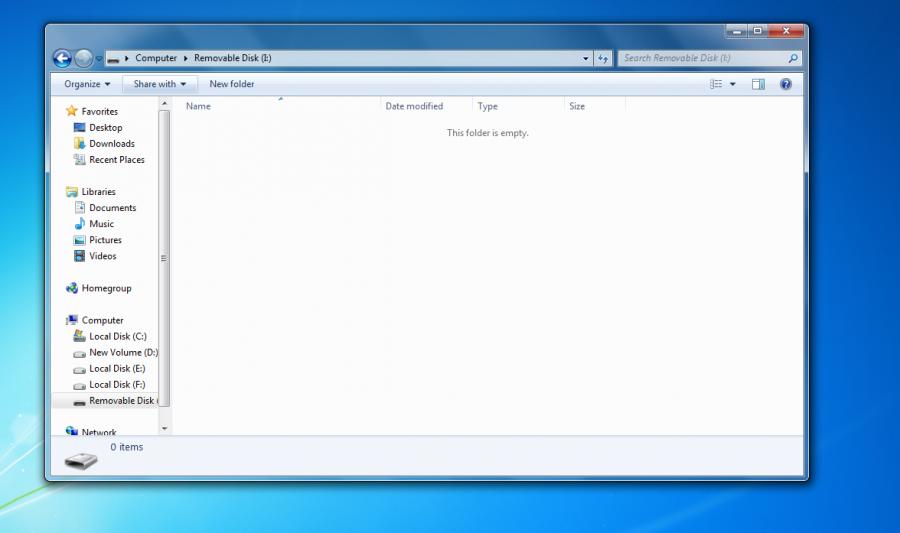Minimize the Explorer window
This screenshot has height=533, width=900.
coord(736,31)
